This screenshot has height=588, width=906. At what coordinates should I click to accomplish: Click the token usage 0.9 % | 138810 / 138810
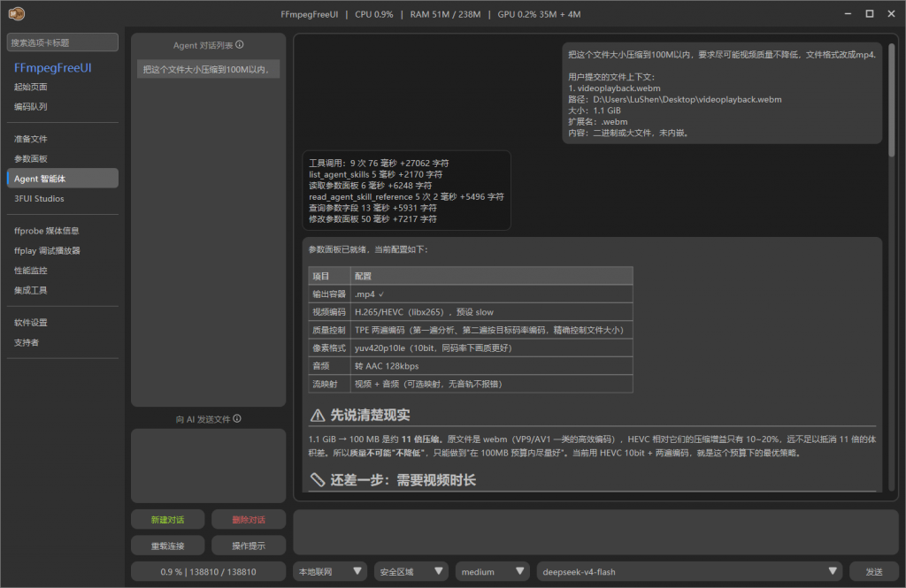[x=208, y=572]
